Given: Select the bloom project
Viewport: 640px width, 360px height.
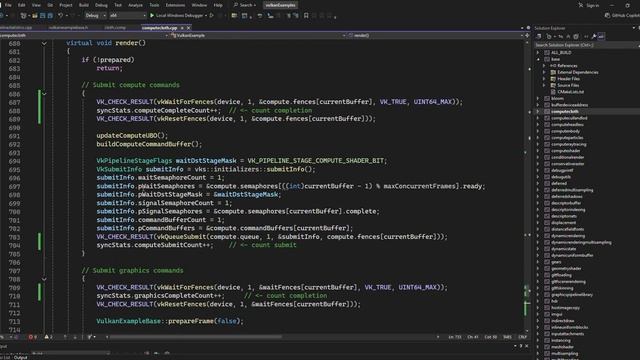Looking at the screenshot, I should pos(557,98).
